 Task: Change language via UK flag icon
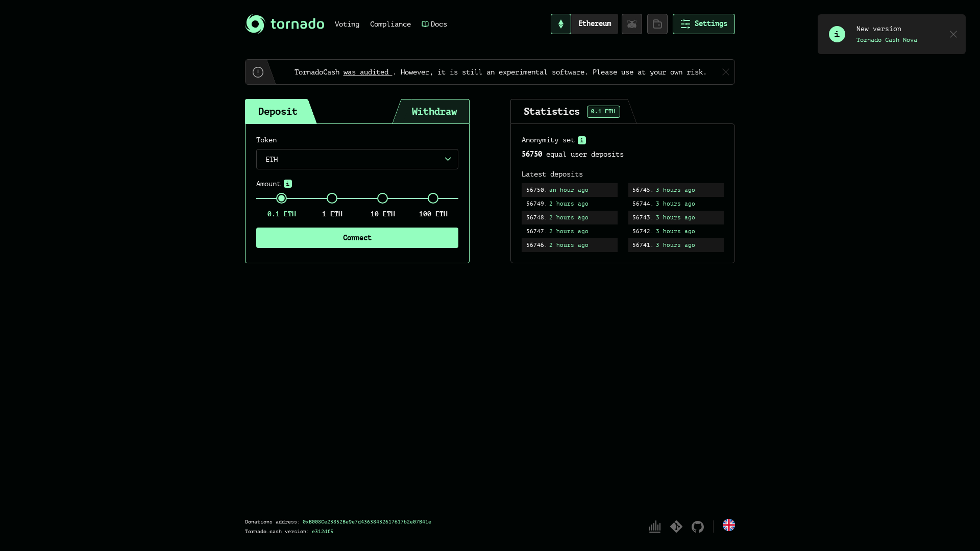point(729,525)
